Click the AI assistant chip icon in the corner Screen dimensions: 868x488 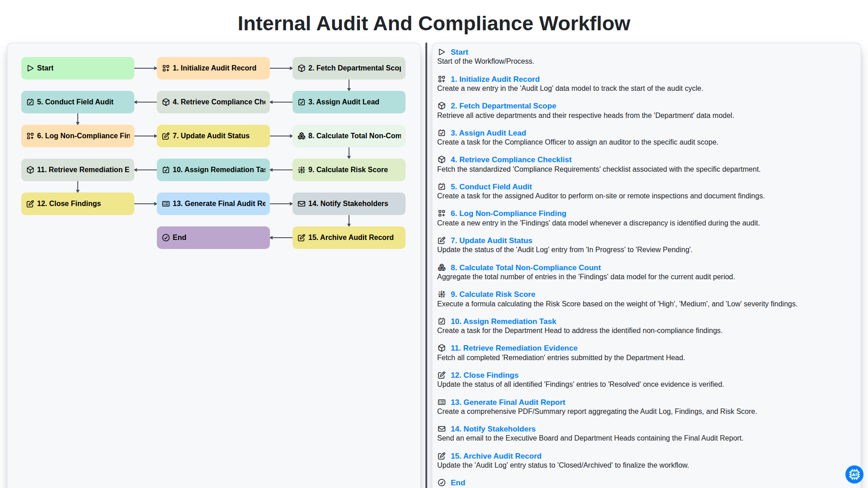(854, 474)
